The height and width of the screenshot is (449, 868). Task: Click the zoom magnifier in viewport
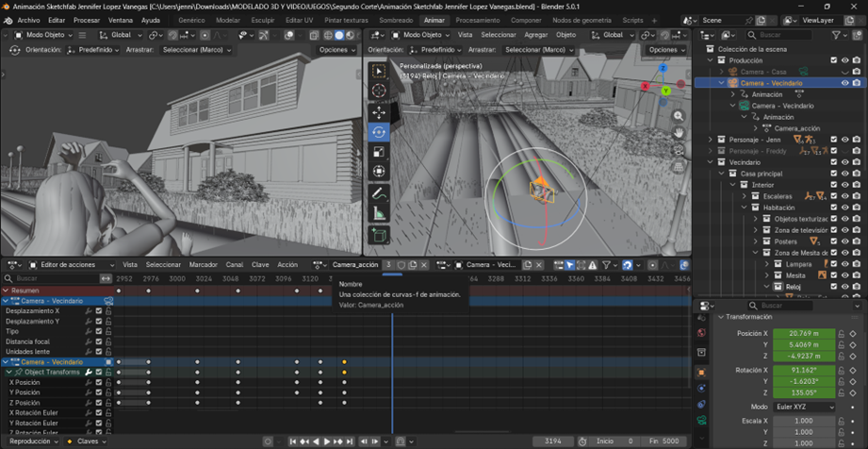pos(679,116)
